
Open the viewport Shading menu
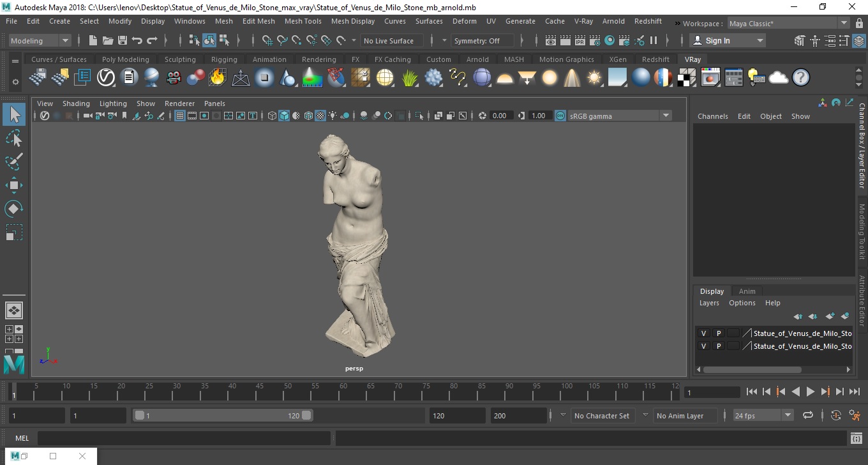pyautogui.click(x=76, y=103)
